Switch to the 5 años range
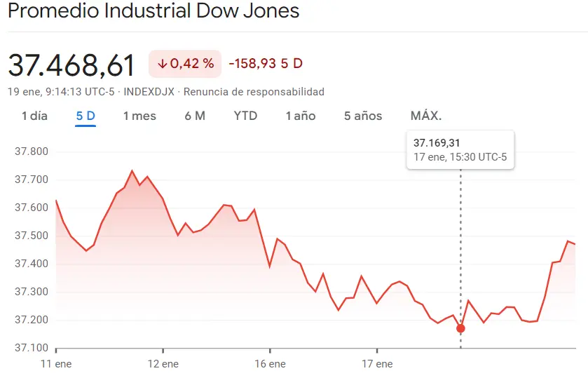Image resolution: width=588 pixels, height=378 pixels. (363, 116)
